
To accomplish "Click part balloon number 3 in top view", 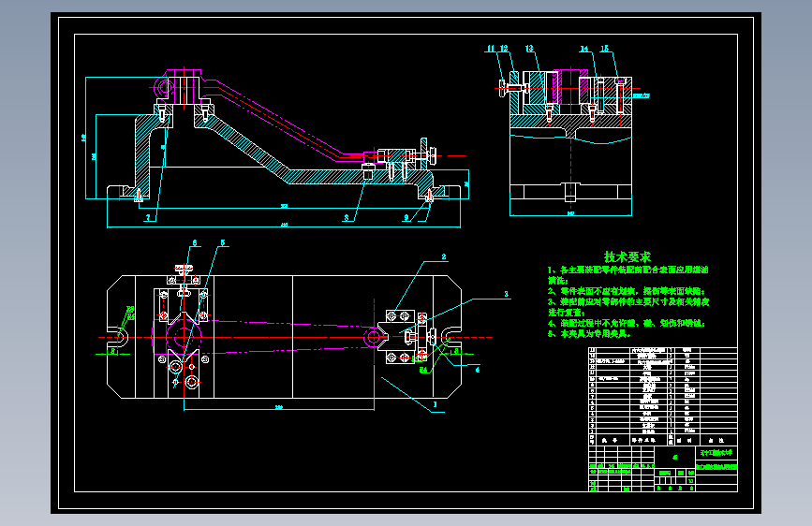I will [507, 294].
